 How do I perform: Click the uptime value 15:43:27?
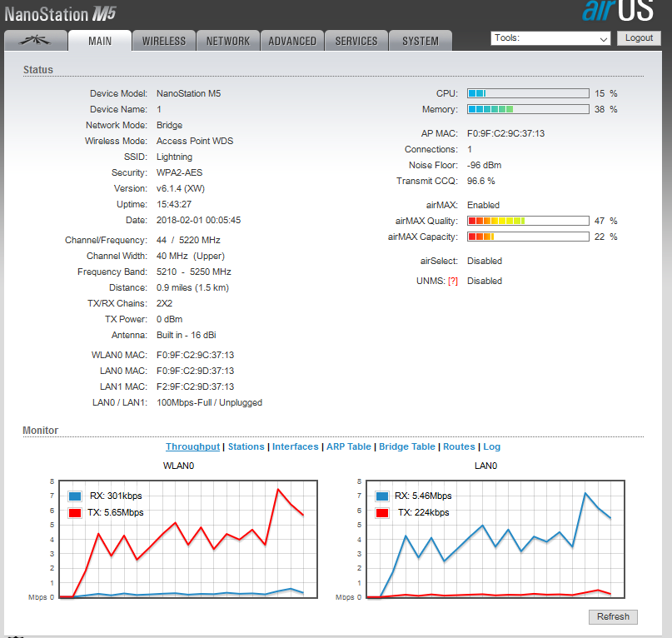(174, 205)
